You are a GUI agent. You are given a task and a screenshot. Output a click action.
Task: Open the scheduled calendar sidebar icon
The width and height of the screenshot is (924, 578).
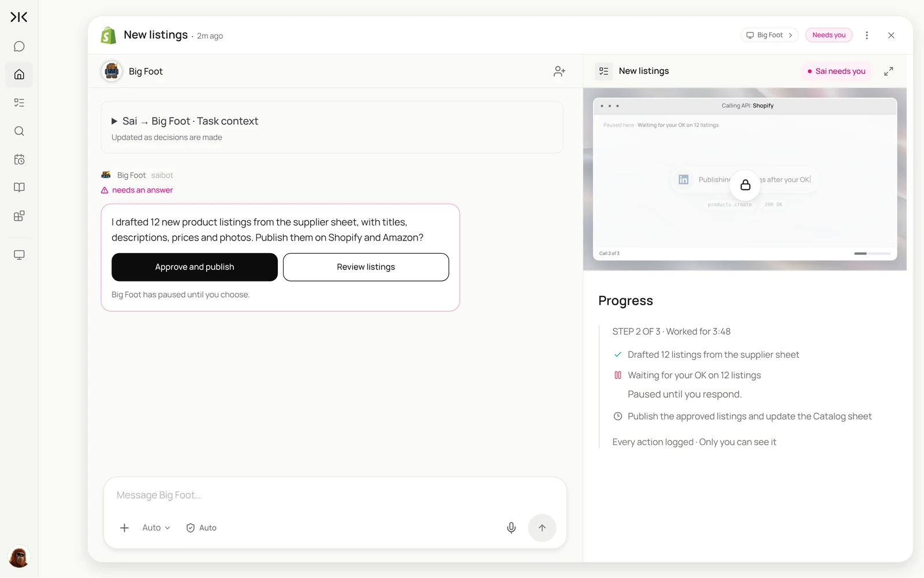[x=19, y=160]
